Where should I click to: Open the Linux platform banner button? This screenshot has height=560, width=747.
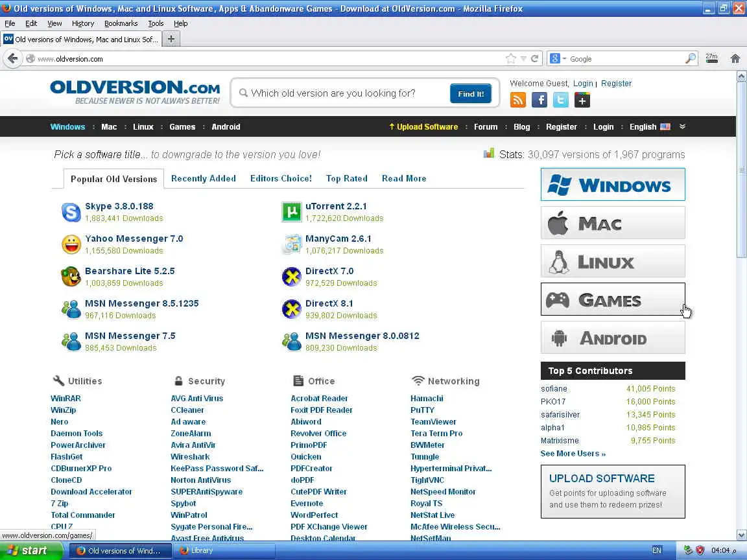[613, 261]
